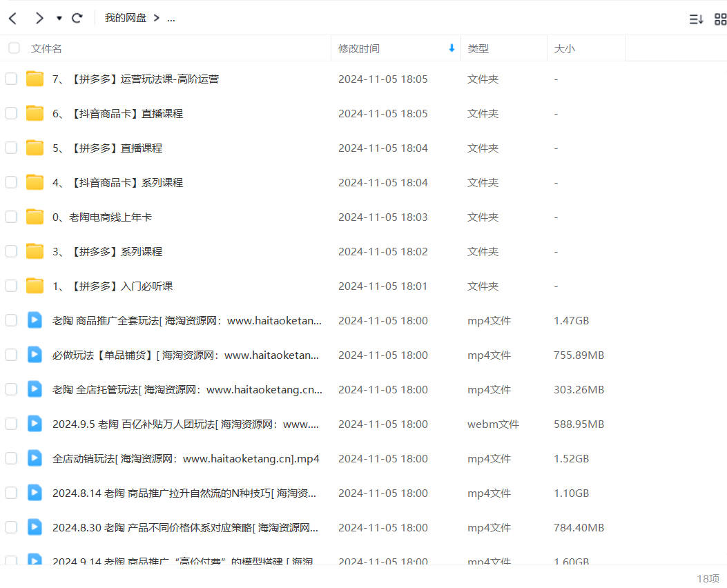Expand the collapsed breadcrumb ellipsis

(x=171, y=19)
